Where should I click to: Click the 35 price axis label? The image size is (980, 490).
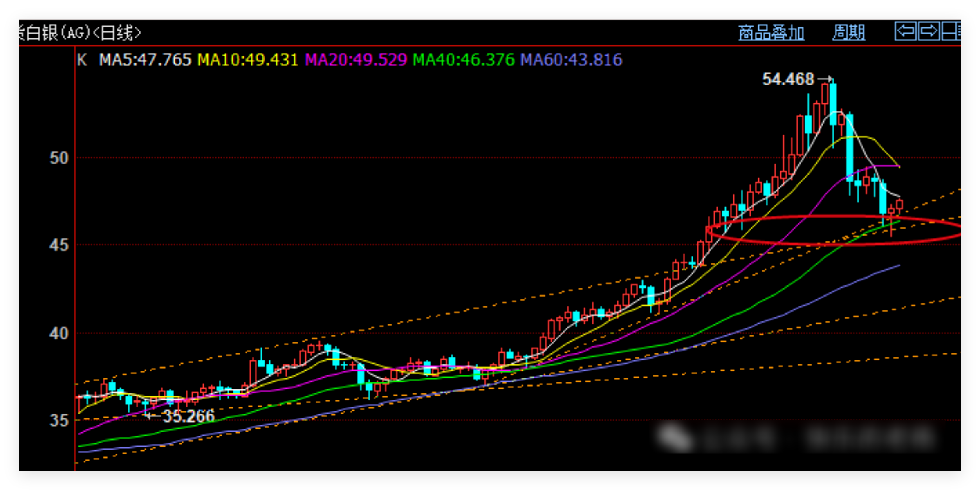[59, 420]
